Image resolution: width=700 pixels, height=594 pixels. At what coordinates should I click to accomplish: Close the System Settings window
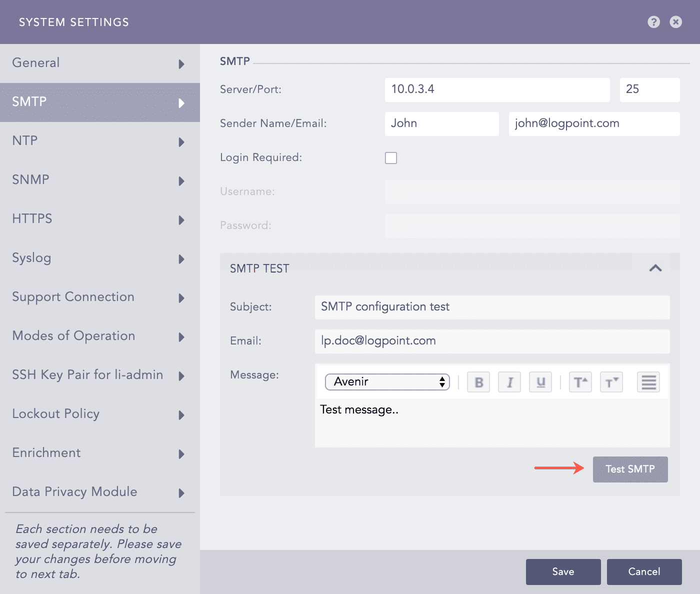(676, 22)
